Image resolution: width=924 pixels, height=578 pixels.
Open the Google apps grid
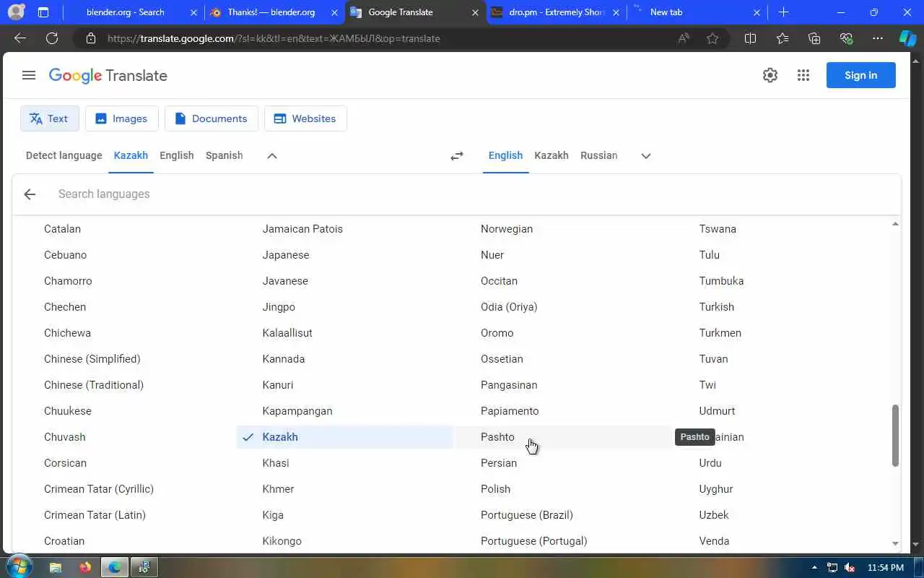click(803, 75)
